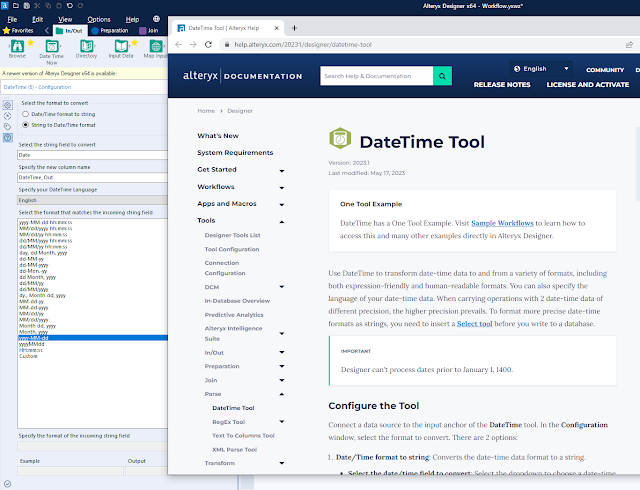This screenshot has width=640, height=490.
Task: Open the File menu
Action: [12, 19]
